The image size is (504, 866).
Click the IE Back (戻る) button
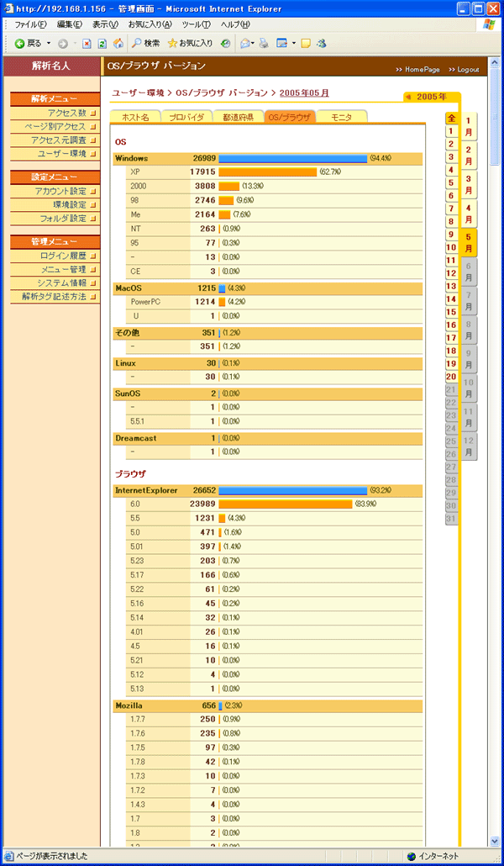[x=28, y=43]
